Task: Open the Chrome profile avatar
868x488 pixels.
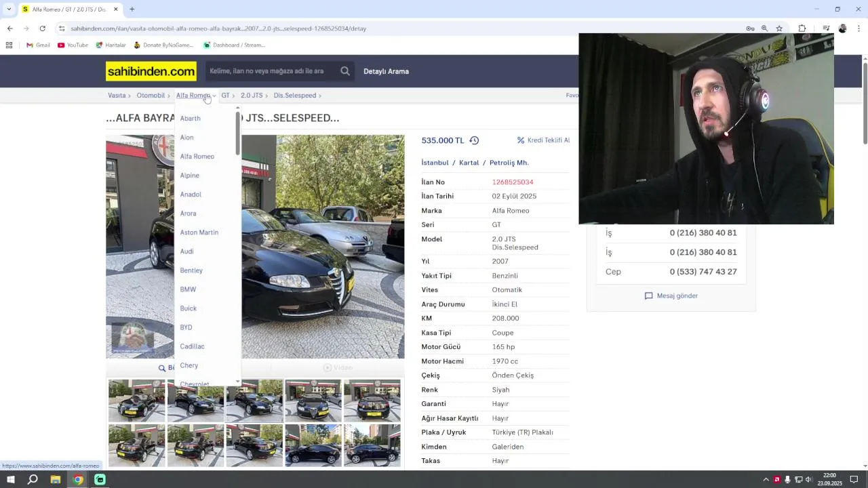Action: pyautogui.click(x=842, y=28)
